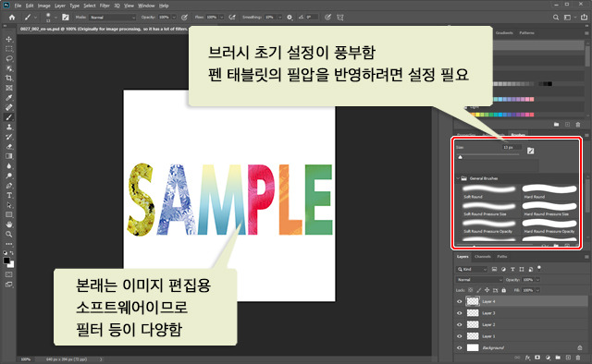Select the Clone Stamp tool
Screen dimensions: 592x364
click(x=9, y=127)
